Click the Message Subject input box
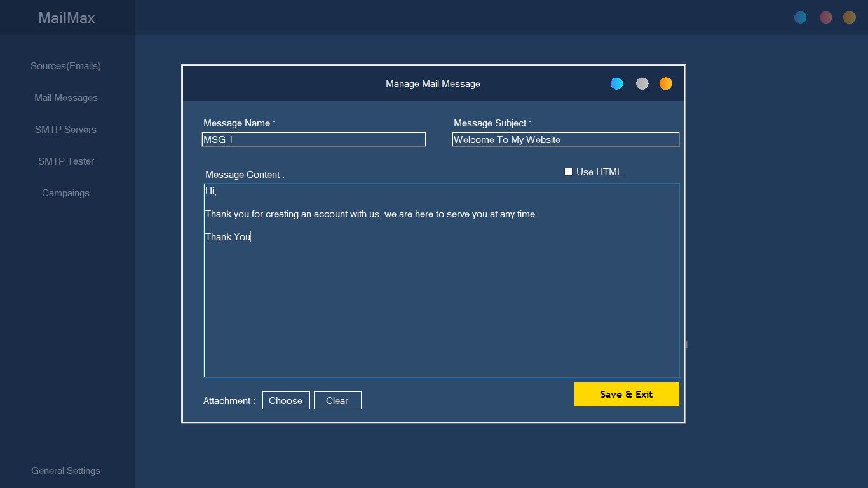Screen dimensions: 868x488 566,139
